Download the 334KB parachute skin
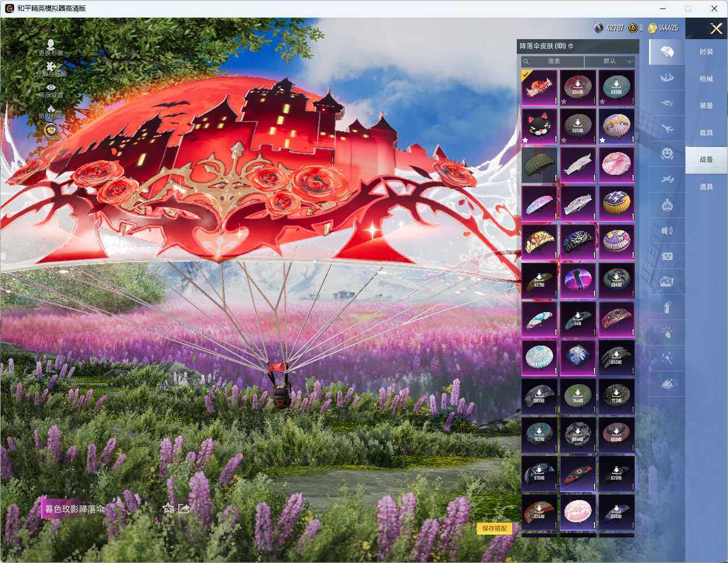Screen dimensions: 728x563 tap(539, 512)
